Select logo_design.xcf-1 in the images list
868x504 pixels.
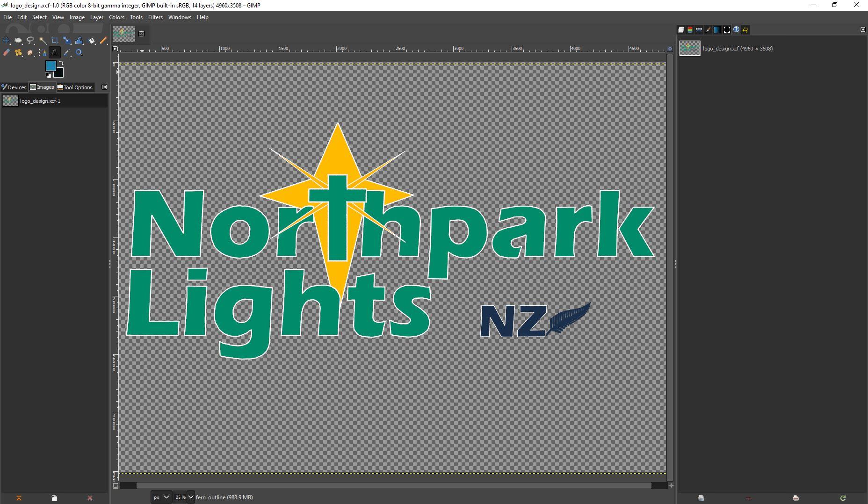coord(54,101)
